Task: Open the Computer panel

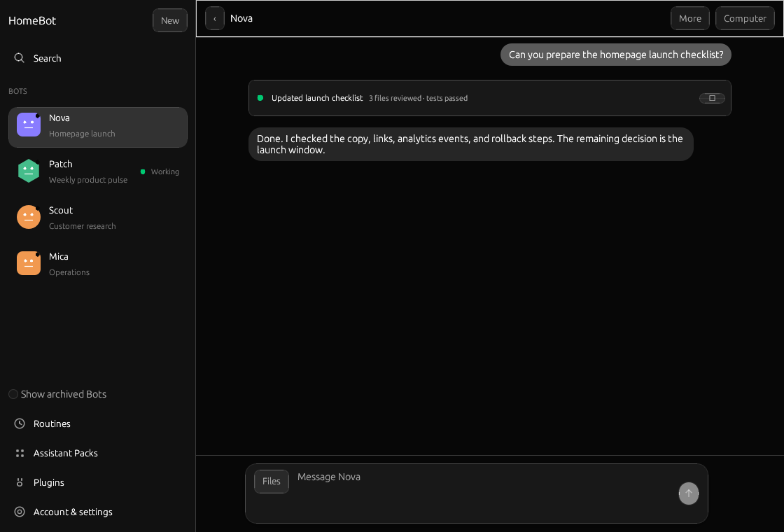Action: click(x=745, y=18)
